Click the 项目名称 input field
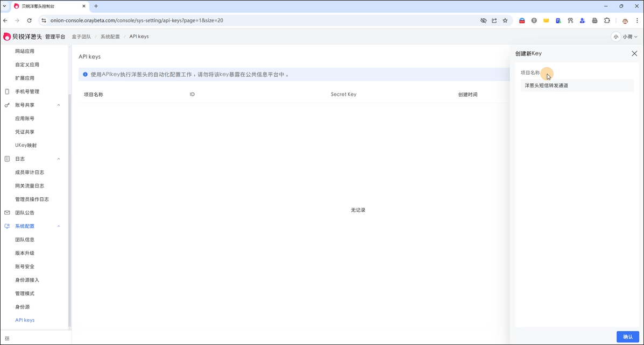Screen dimensions: 644x345 576,85
